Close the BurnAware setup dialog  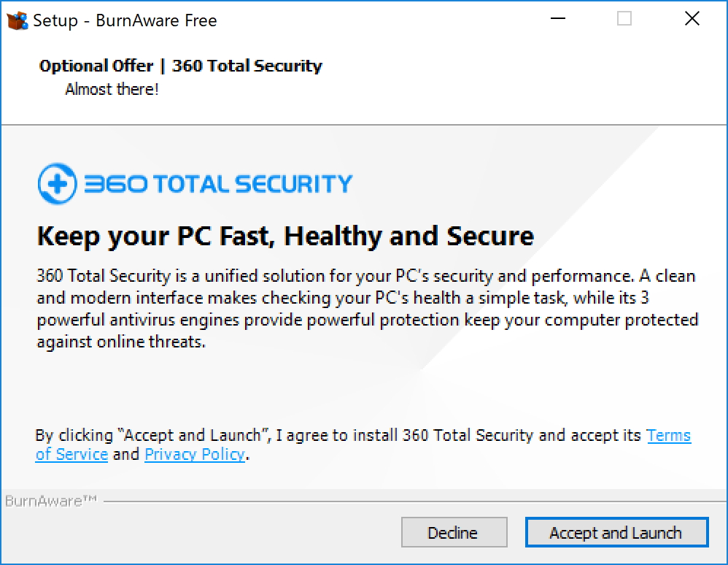[692, 20]
